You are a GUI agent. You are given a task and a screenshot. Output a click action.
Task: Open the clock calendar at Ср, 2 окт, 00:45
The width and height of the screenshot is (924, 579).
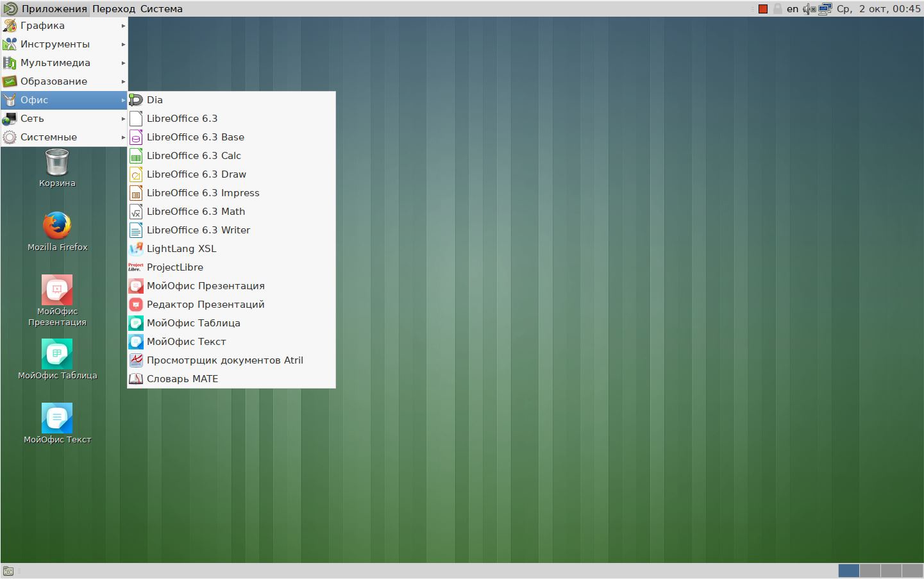point(878,9)
